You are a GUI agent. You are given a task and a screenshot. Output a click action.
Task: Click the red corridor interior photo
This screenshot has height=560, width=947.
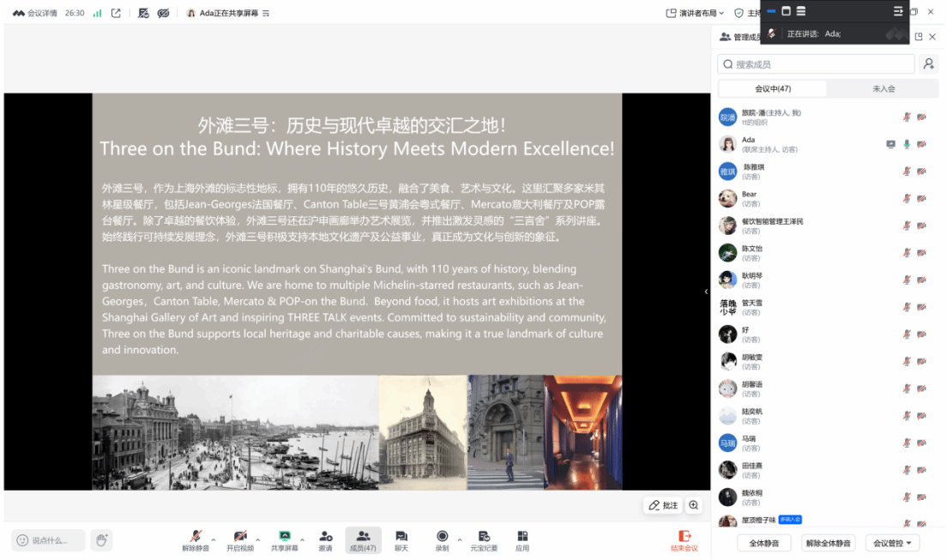point(582,432)
